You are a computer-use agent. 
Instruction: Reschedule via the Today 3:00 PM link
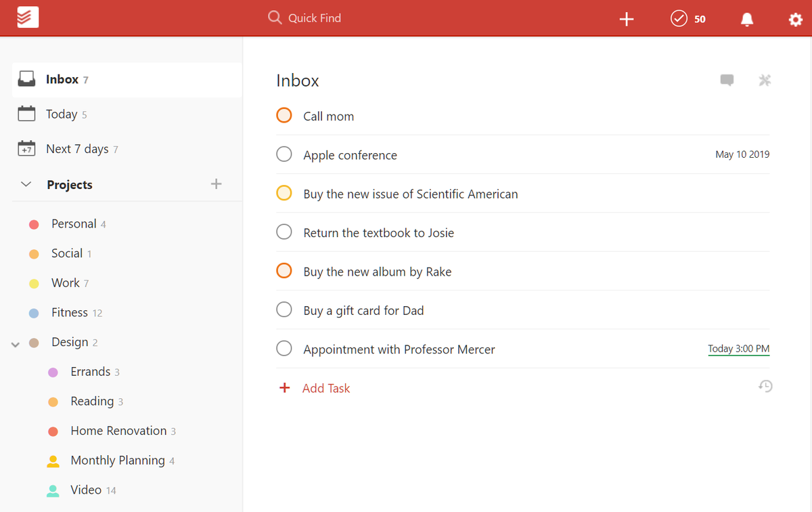tap(738, 349)
